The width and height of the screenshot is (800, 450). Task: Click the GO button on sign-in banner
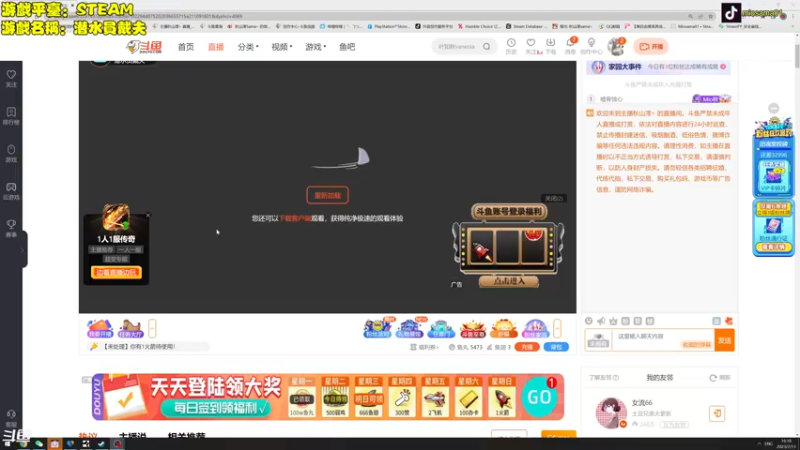[539, 397]
